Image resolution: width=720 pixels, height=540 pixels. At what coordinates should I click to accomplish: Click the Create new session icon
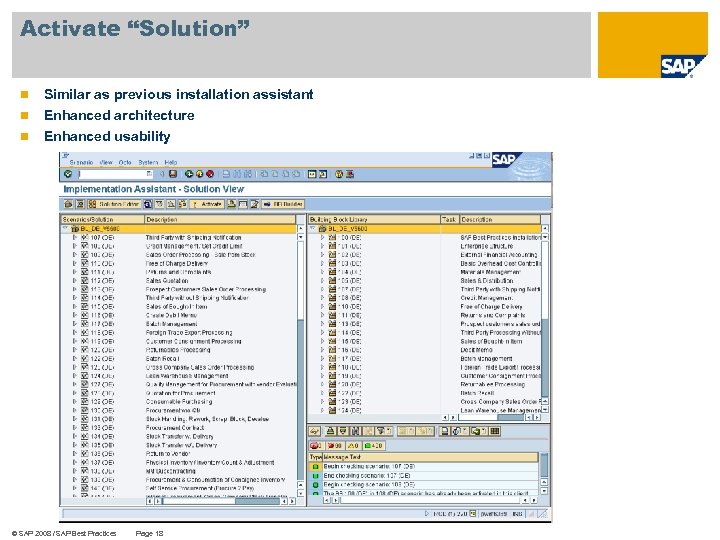(x=312, y=174)
